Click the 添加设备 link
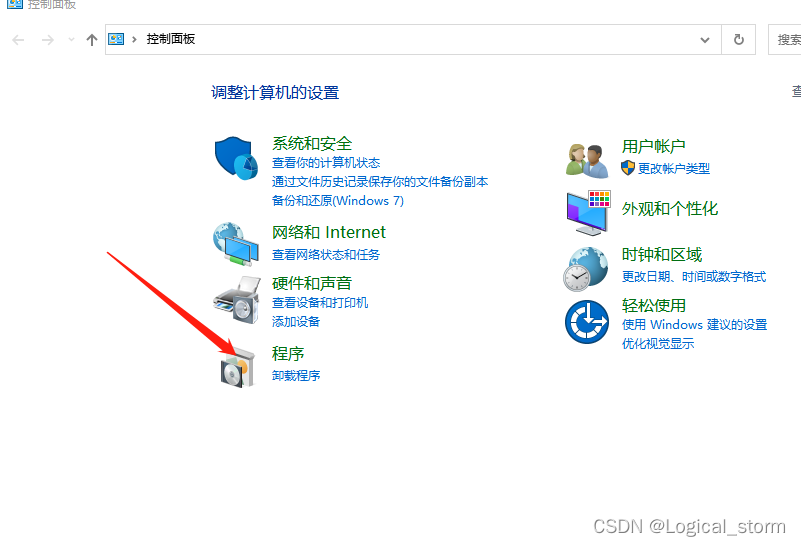The width and height of the screenshot is (801, 546). click(296, 322)
